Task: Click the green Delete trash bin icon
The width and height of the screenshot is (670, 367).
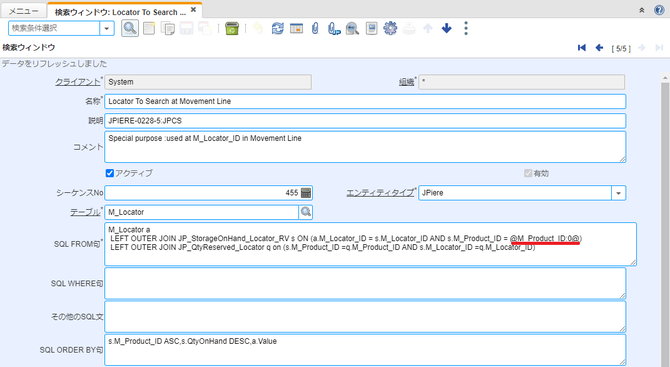Action: tap(232, 29)
